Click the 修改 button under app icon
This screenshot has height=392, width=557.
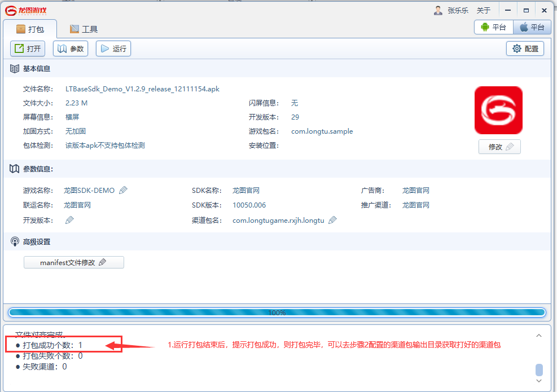499,147
